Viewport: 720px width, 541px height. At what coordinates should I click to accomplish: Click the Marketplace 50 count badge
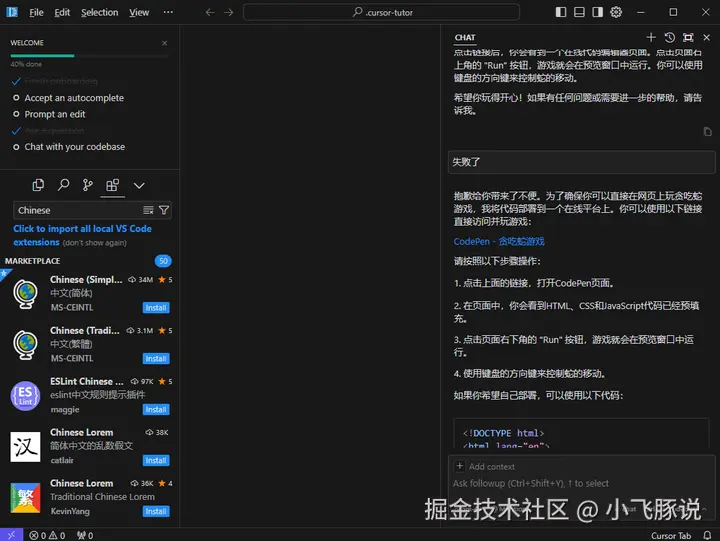163,261
